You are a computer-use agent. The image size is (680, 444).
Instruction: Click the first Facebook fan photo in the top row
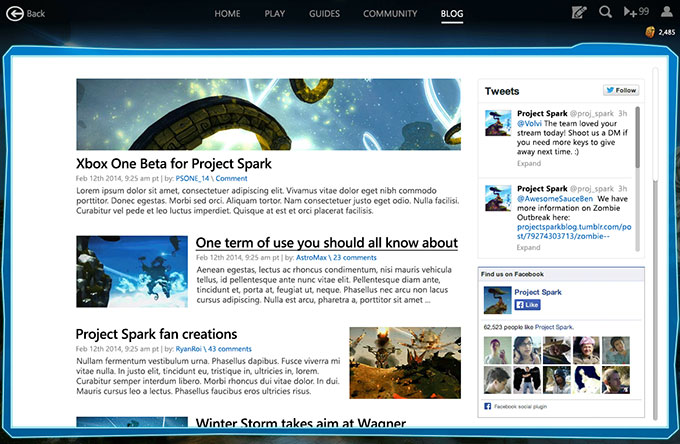[497, 350]
